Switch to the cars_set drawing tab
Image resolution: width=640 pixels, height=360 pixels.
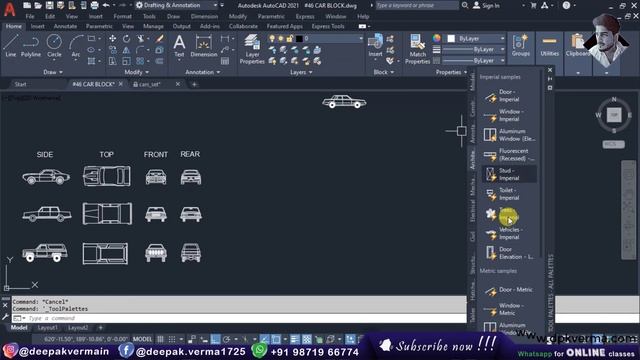tap(150, 84)
